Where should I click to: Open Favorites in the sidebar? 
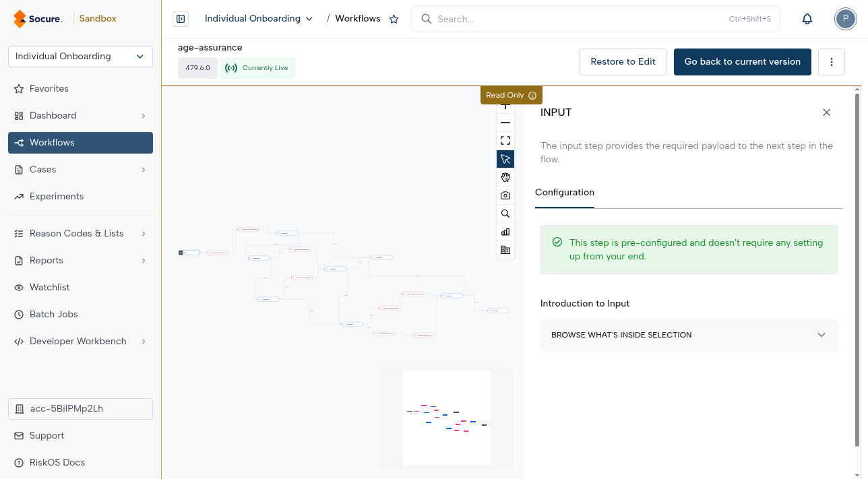(80, 88)
